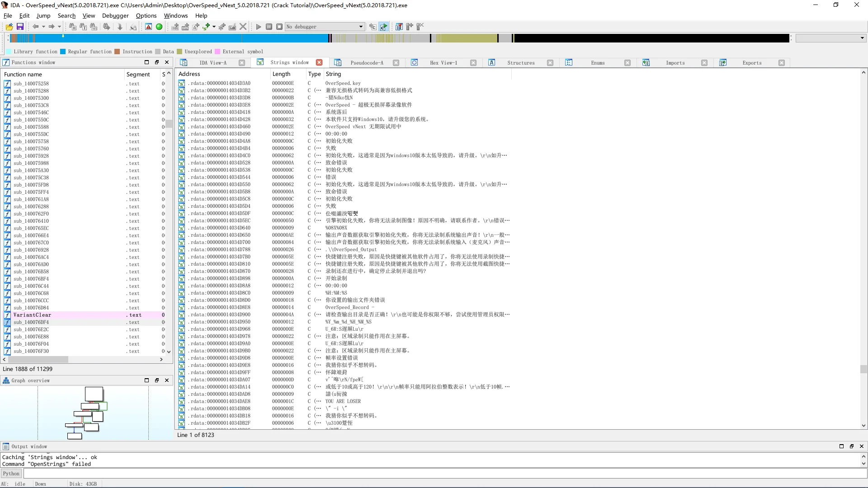Open the forward-jump history dropdown arrow
The width and height of the screenshot is (868, 488).
pos(59,27)
